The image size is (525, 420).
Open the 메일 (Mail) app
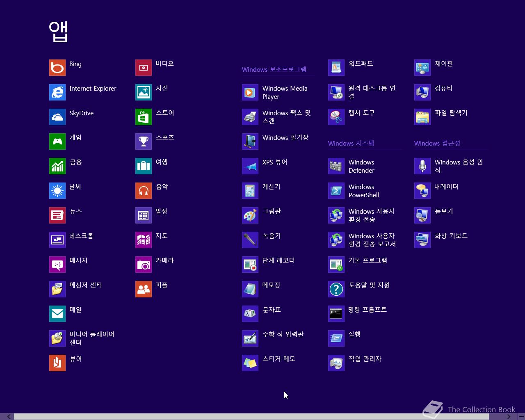point(66,314)
